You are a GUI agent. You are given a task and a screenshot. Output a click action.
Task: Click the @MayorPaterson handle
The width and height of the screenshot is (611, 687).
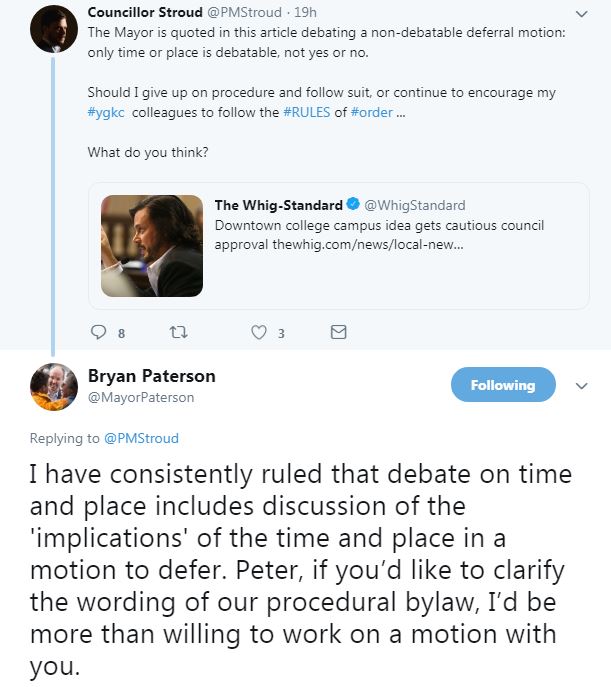click(141, 397)
